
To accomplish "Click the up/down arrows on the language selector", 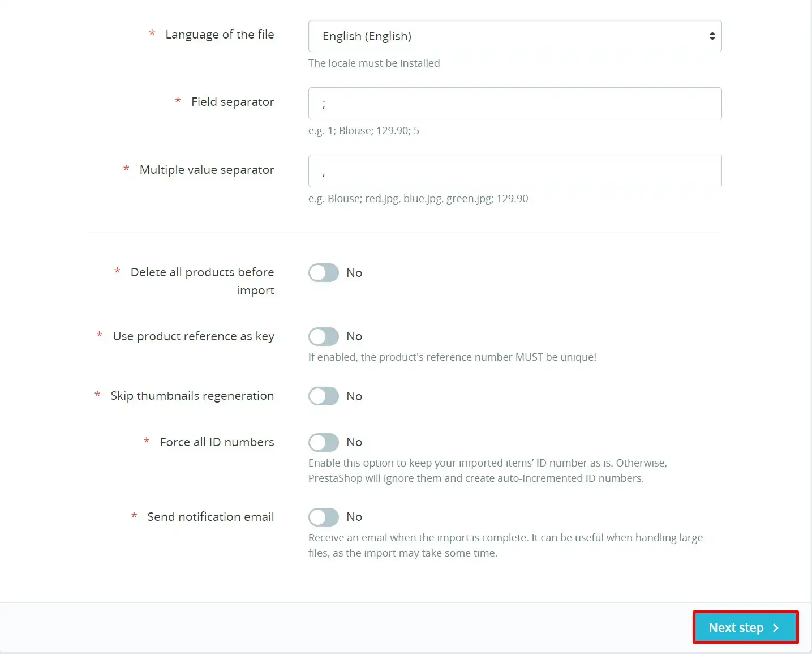I will click(712, 36).
